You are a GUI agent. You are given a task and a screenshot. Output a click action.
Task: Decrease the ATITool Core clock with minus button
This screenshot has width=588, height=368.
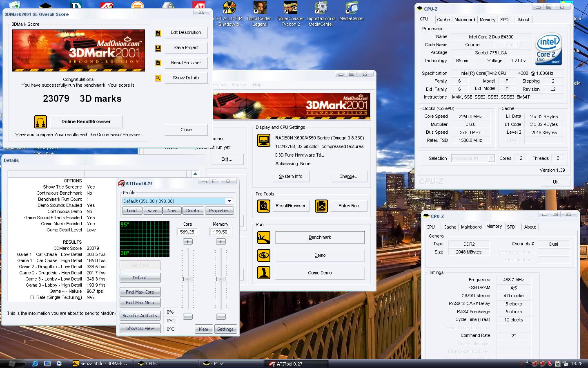point(187,316)
